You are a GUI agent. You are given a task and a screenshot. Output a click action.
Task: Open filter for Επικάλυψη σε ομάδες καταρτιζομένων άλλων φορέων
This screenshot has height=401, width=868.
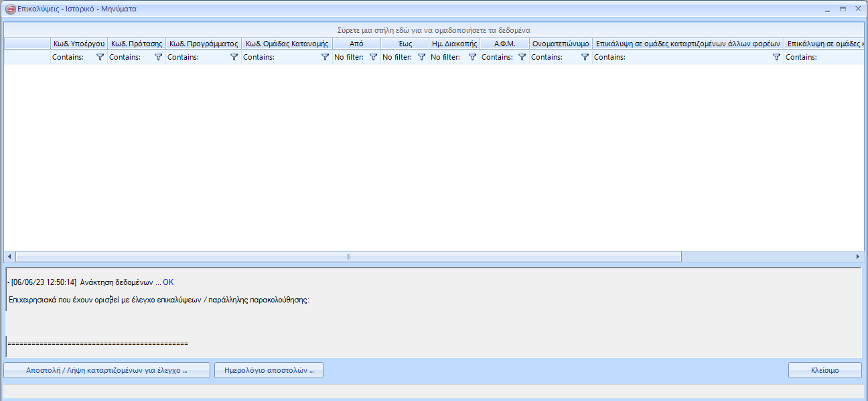click(x=776, y=58)
